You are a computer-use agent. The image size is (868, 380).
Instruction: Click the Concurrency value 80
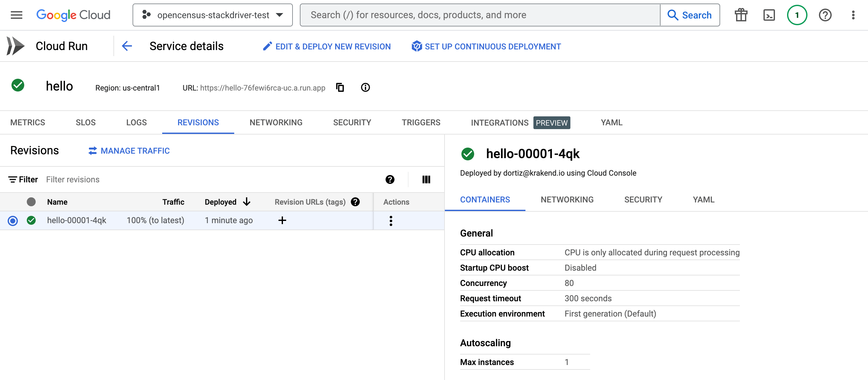[569, 283]
